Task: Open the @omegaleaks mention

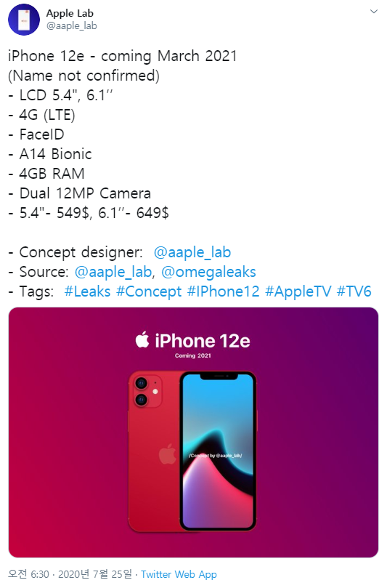Action: pos(208,272)
